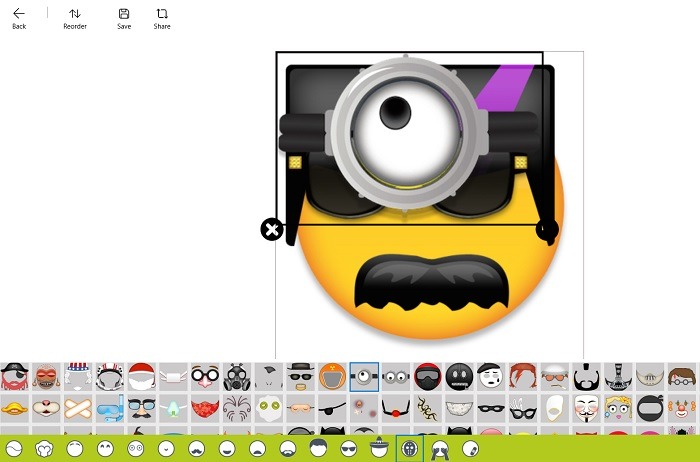Pick the red ball gag thumbnail

pyautogui.click(x=396, y=408)
